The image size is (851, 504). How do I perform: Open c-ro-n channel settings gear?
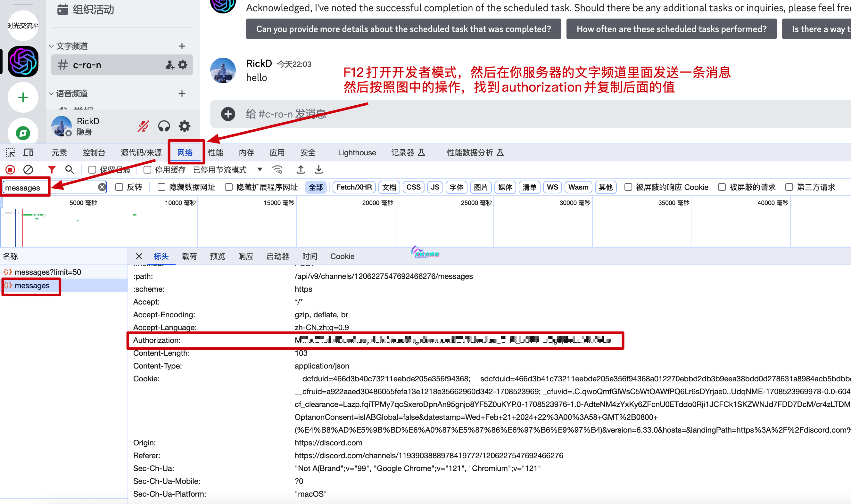pos(183,65)
